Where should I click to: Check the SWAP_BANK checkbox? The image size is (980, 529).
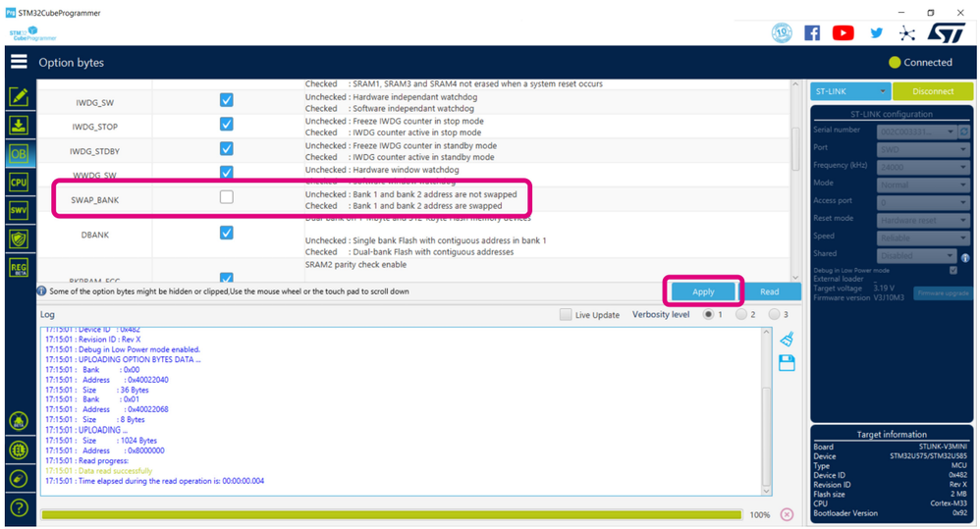(x=226, y=196)
